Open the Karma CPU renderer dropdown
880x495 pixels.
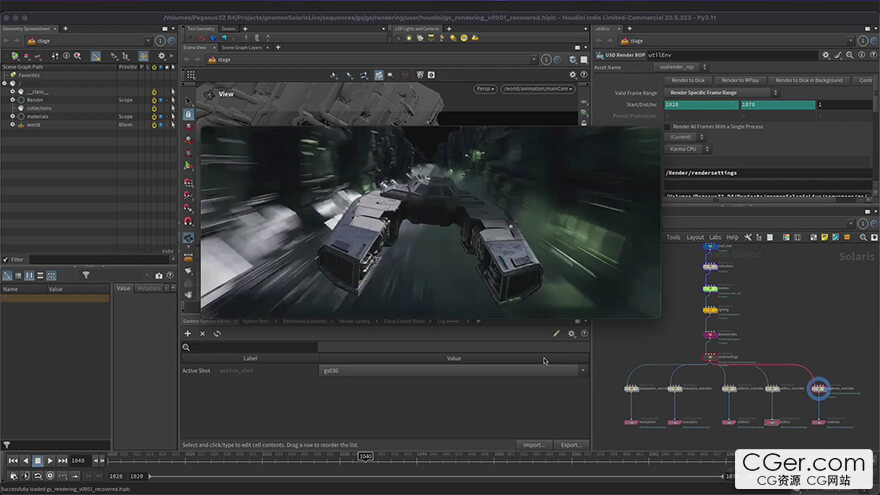click(x=688, y=149)
